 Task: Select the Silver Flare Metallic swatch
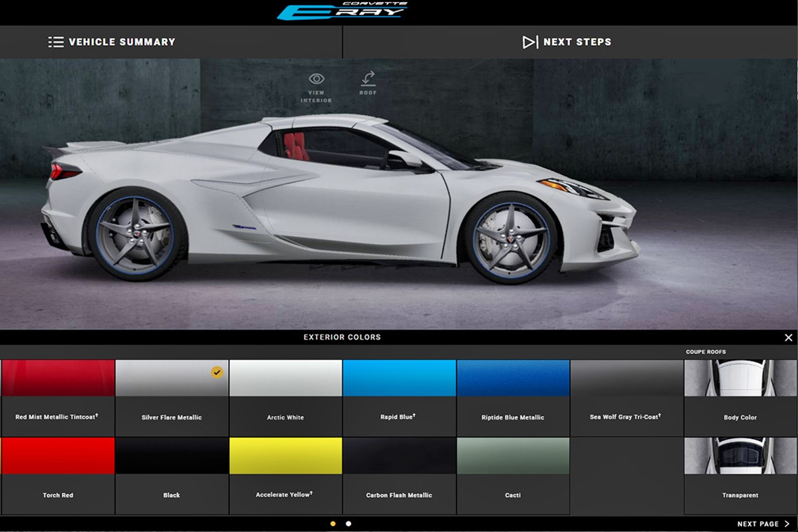coord(172,378)
